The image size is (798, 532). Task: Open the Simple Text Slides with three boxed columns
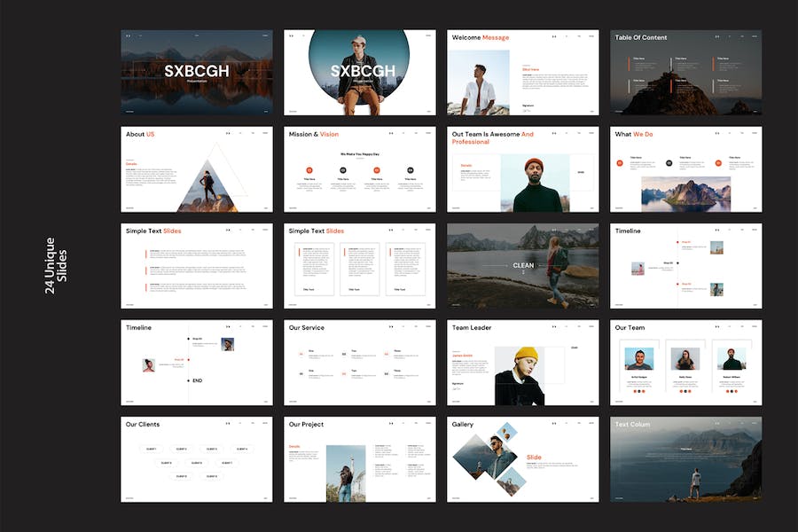pos(359,266)
